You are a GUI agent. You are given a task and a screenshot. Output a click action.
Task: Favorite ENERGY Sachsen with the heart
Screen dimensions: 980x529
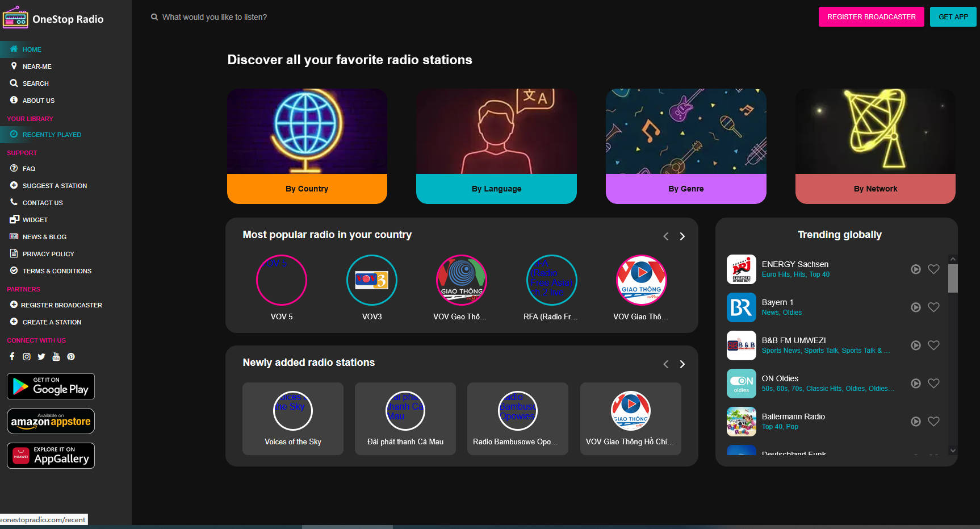click(933, 269)
